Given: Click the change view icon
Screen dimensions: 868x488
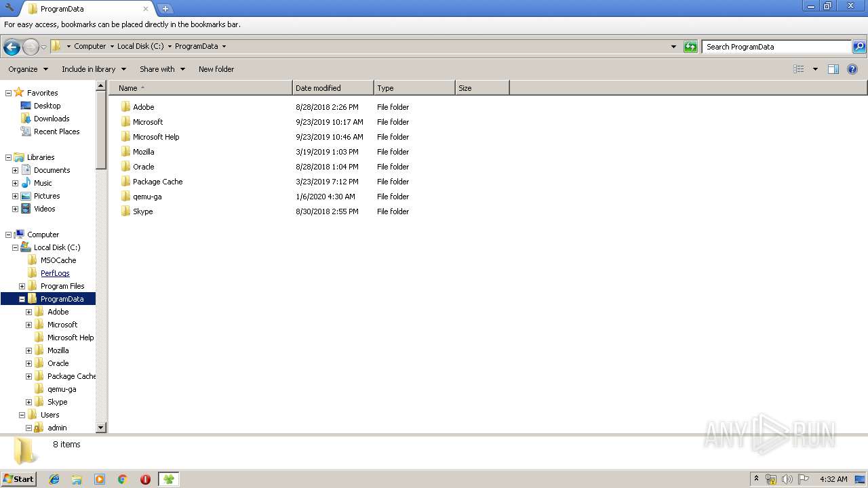Looking at the screenshot, I should (x=799, y=69).
